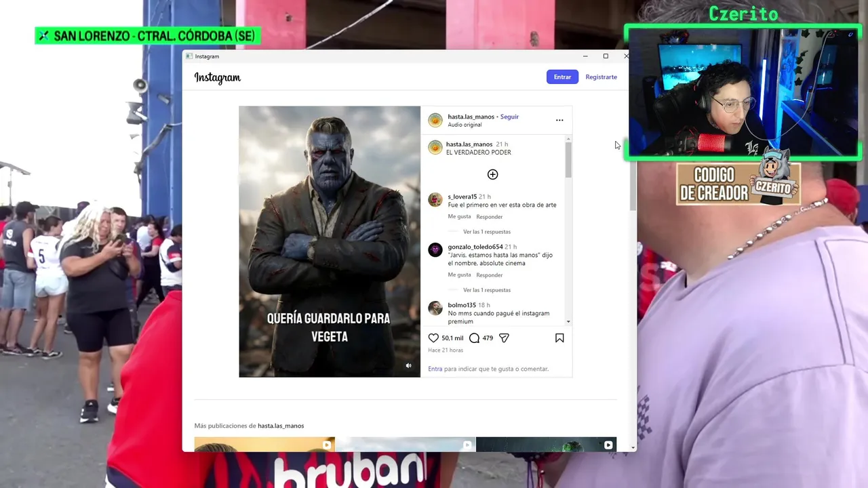
Task: Open the Audio original link
Action: click(465, 125)
